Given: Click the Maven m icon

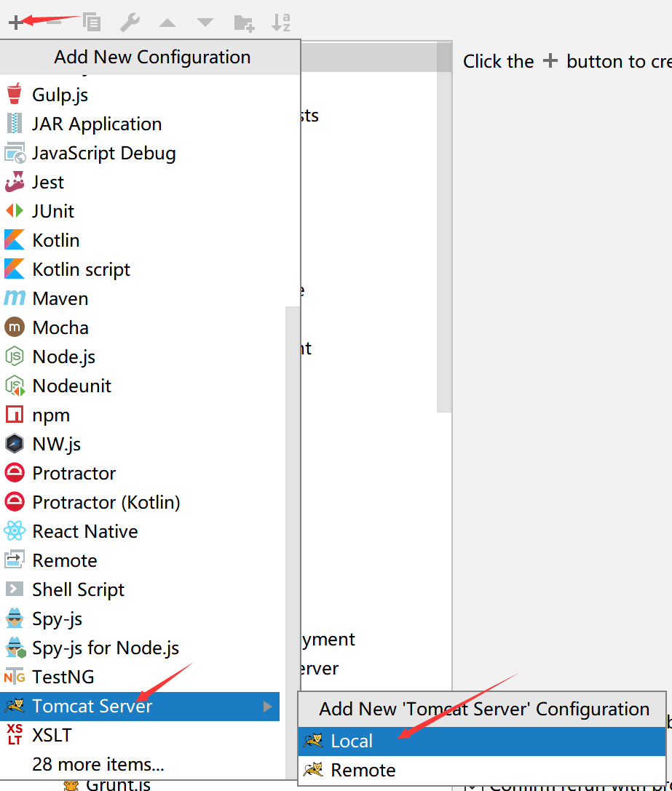Looking at the screenshot, I should pyautogui.click(x=14, y=298).
